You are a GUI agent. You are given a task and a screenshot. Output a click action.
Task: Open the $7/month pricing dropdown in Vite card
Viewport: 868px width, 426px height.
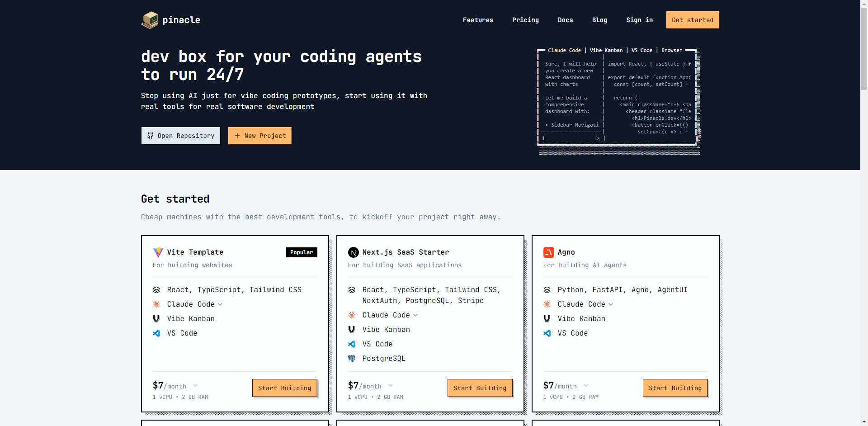195,386
